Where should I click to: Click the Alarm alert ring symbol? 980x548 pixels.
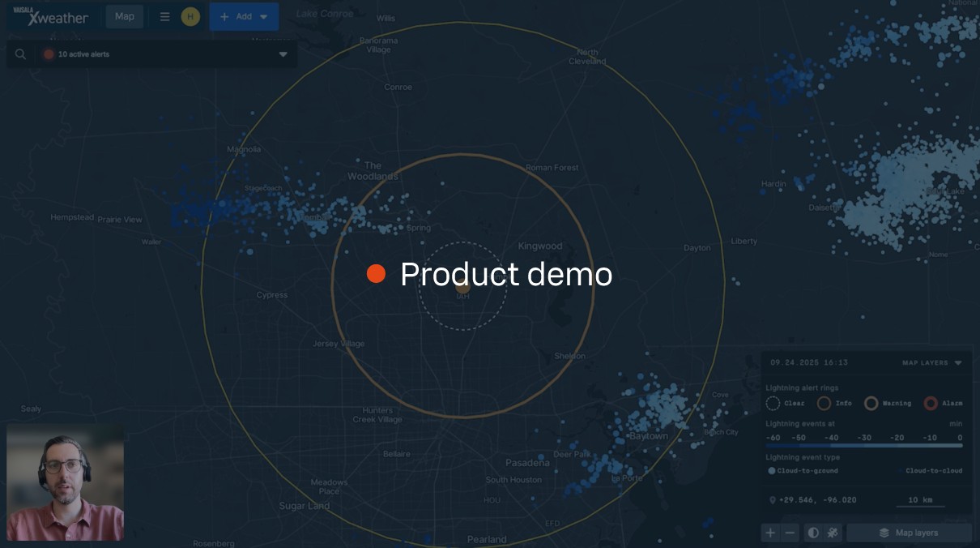point(931,403)
